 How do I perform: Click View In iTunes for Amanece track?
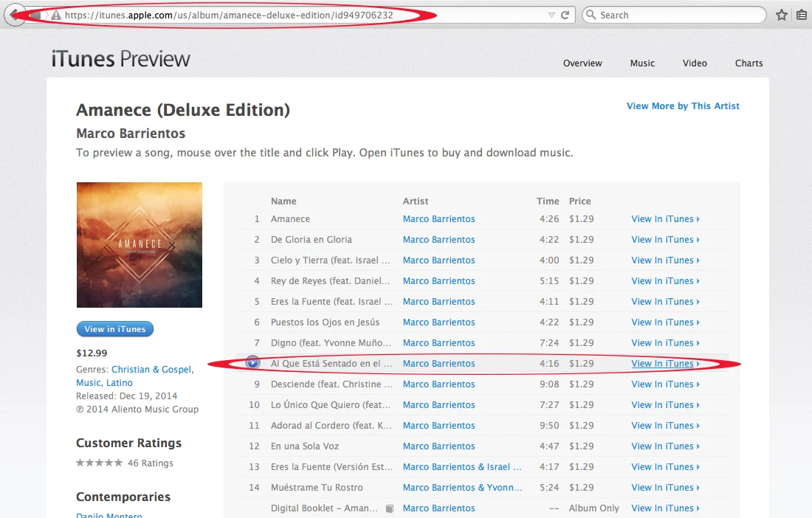coord(665,219)
